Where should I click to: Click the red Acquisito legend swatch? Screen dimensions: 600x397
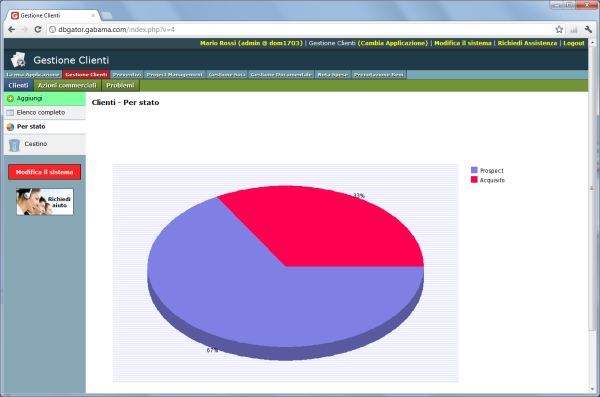click(x=474, y=180)
